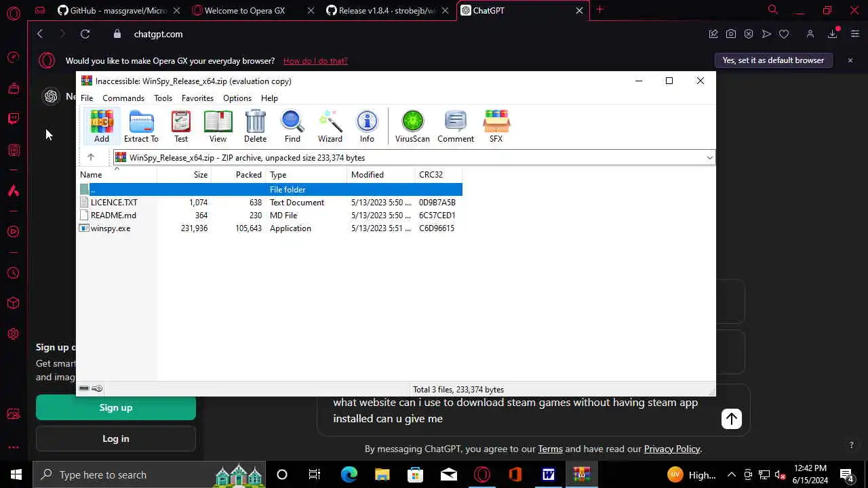The height and width of the screenshot is (488, 868).
Task: Run the Test archive tool
Action: click(x=181, y=126)
